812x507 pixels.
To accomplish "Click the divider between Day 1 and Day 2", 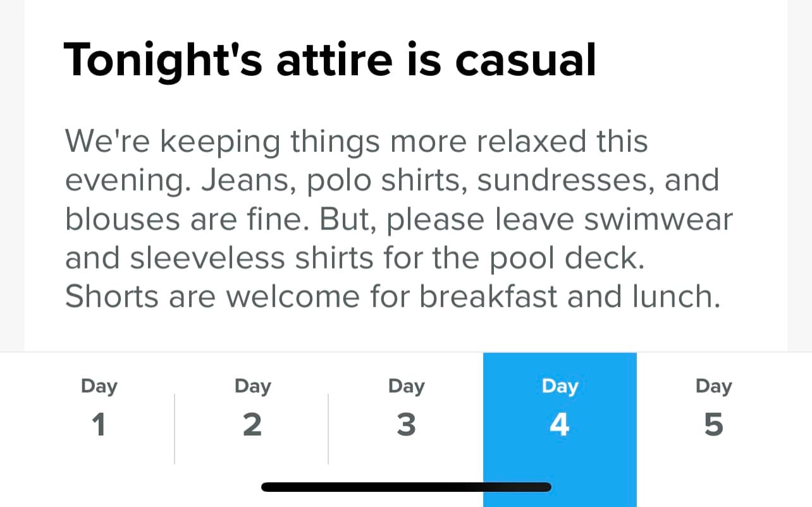I will pos(175,429).
